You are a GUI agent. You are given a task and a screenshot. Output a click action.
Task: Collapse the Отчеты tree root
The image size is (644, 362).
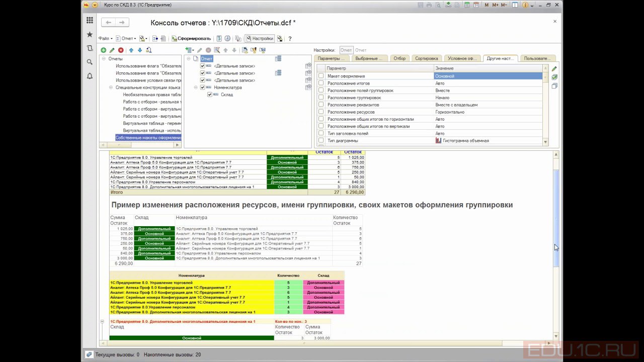tap(104, 59)
